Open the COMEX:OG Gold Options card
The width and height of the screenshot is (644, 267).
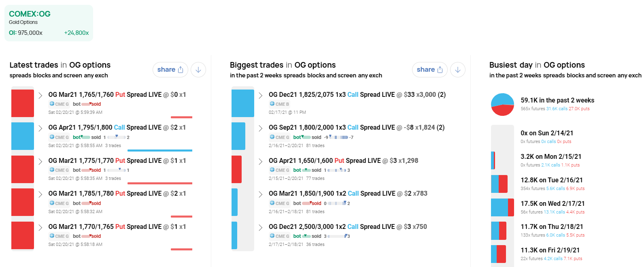[x=49, y=23]
